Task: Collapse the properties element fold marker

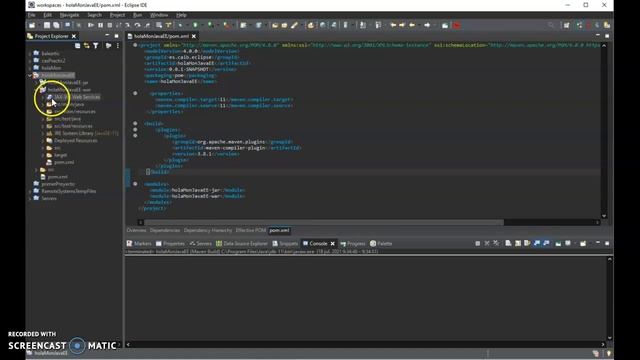Action: point(135,93)
